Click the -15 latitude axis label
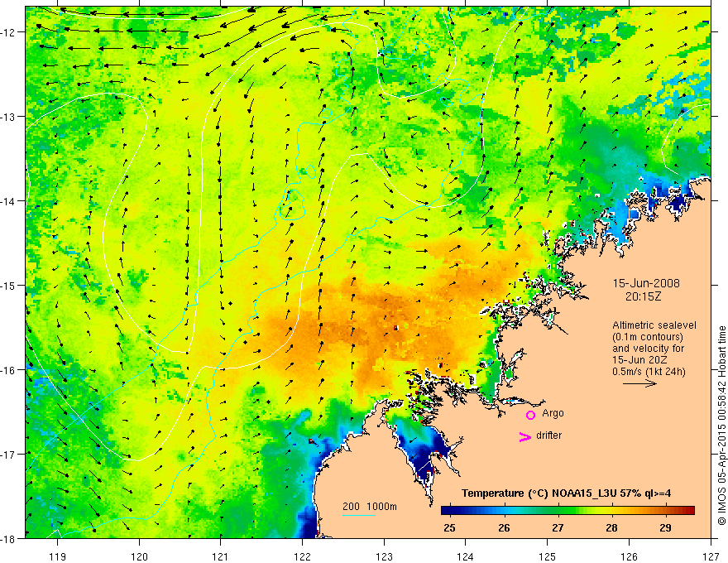This screenshot has height=563, width=728. pos(8,285)
